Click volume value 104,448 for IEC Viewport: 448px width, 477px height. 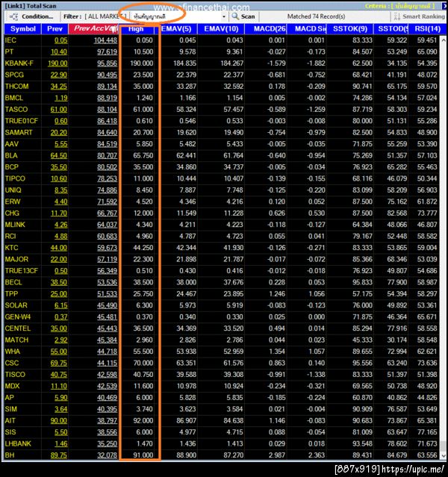click(105, 40)
